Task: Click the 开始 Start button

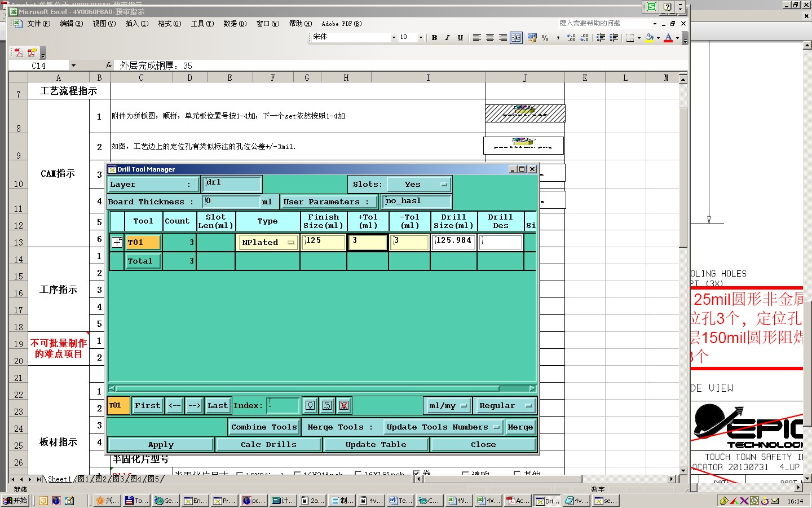Action: click(x=16, y=501)
